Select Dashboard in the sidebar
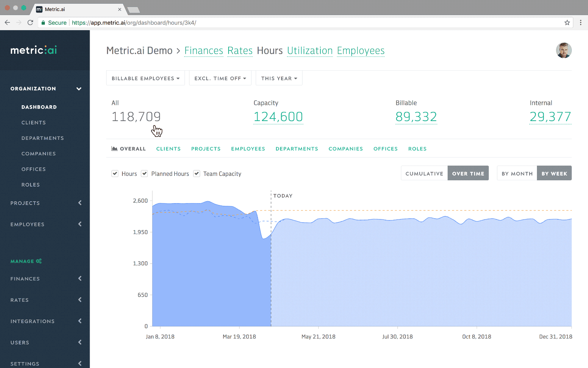 click(x=39, y=107)
